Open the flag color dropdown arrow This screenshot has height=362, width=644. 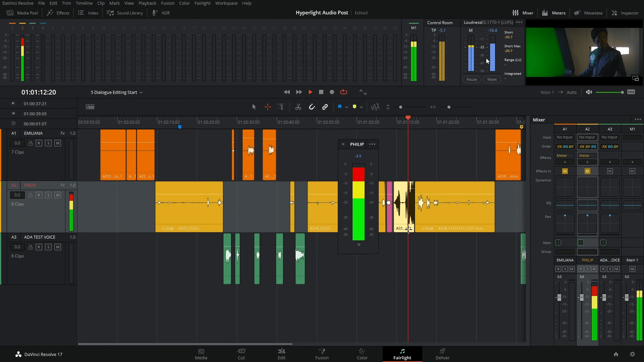(346, 107)
